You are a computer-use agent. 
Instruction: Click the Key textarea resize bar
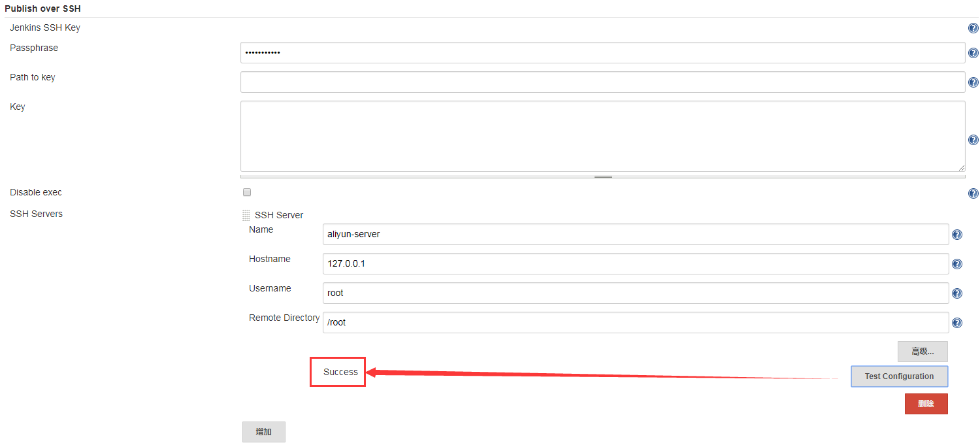coord(602,176)
